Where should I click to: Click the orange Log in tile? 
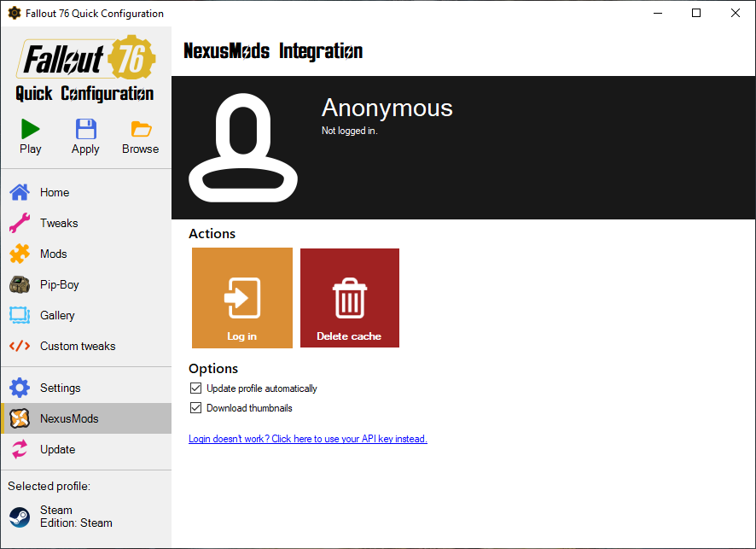tap(242, 298)
